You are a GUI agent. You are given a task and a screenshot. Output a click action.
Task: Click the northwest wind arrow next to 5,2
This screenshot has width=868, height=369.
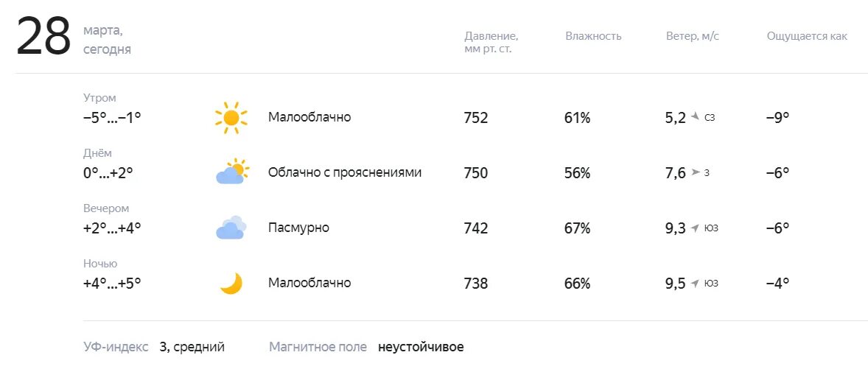(x=696, y=117)
